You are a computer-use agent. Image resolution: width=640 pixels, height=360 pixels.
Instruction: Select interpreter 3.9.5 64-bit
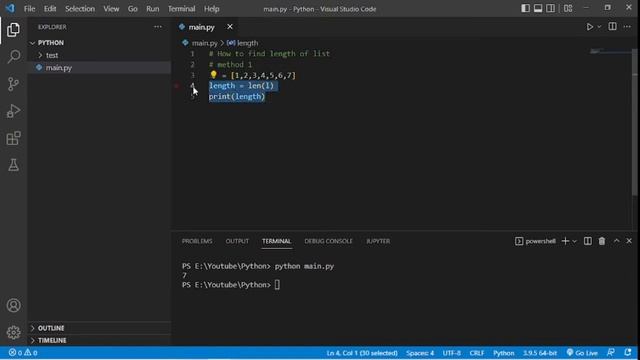(x=540, y=353)
